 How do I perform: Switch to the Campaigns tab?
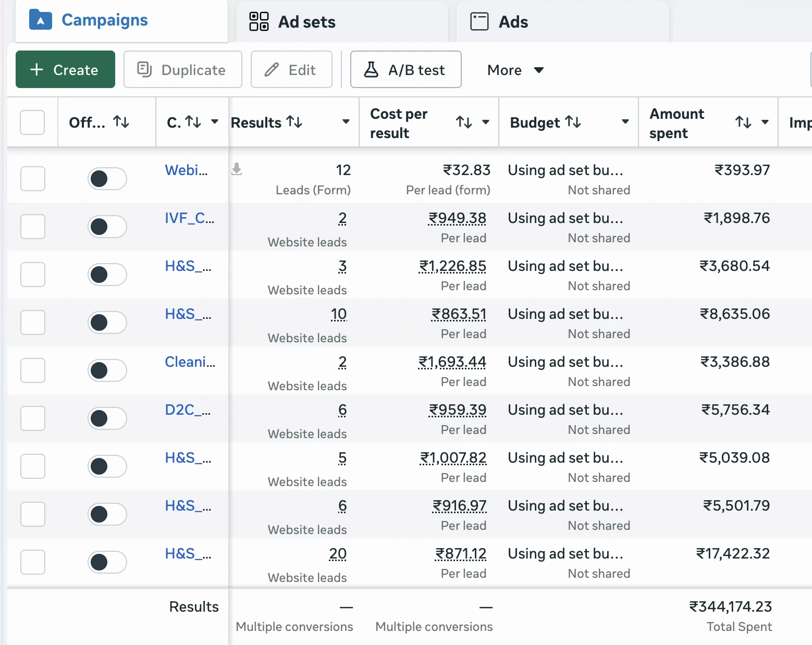[x=121, y=21]
